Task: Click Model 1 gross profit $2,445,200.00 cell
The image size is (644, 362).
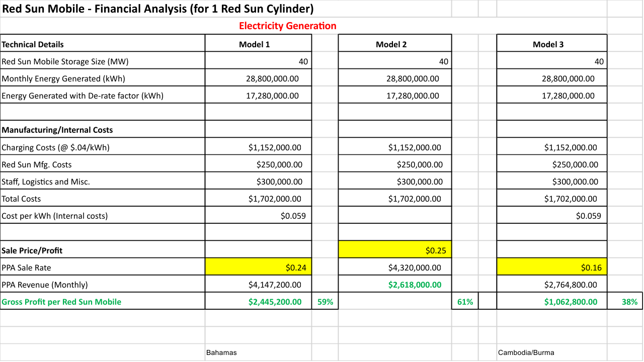Action: pyautogui.click(x=259, y=301)
